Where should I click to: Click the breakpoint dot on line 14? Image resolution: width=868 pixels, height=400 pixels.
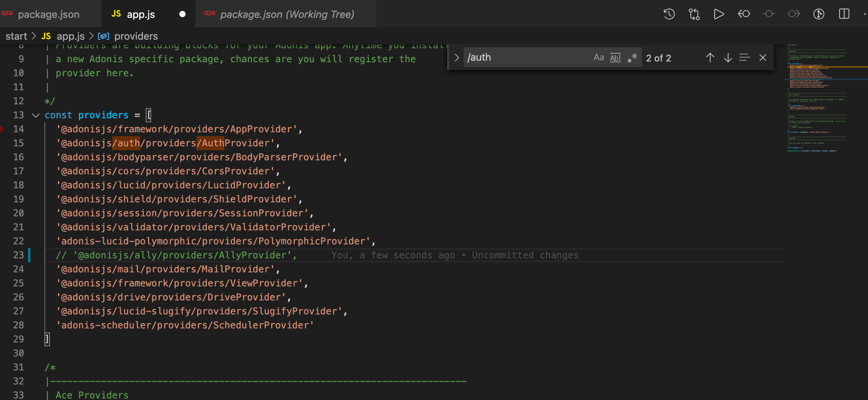pos(1,129)
